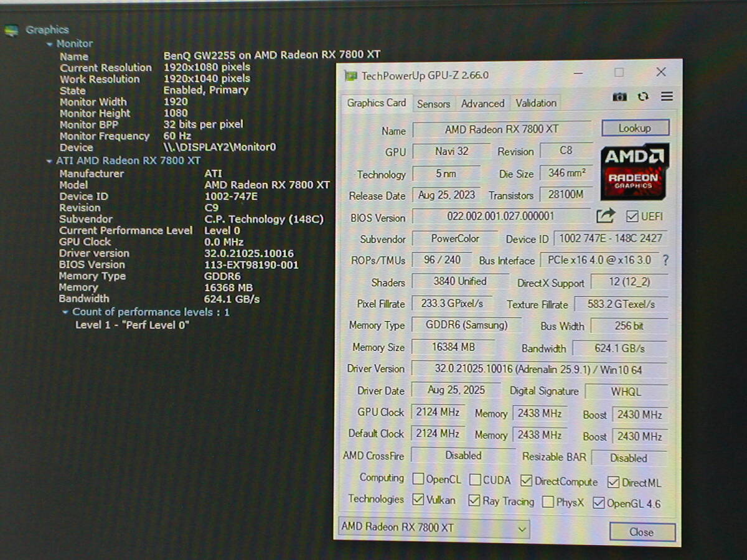Select the Work Resolution row

(155, 79)
